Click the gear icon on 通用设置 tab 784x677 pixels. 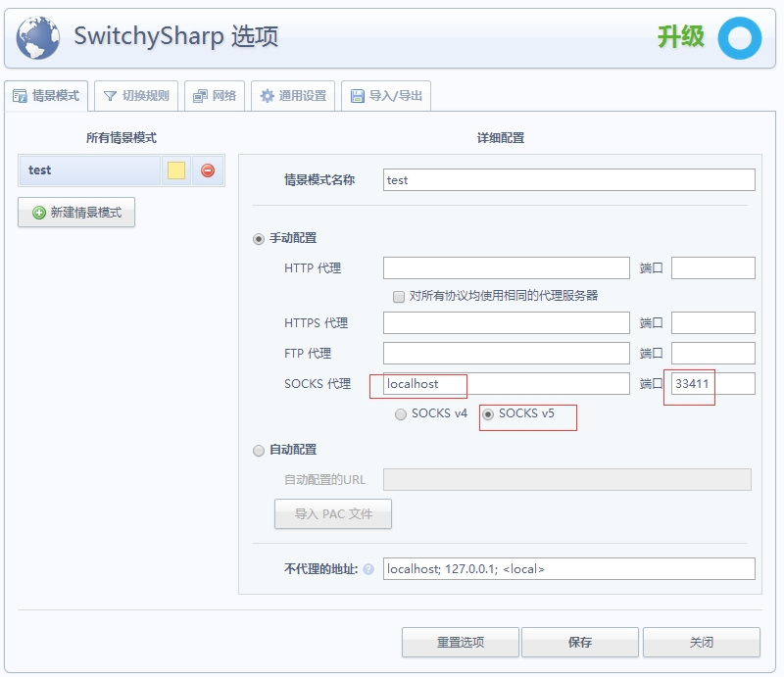[267, 96]
